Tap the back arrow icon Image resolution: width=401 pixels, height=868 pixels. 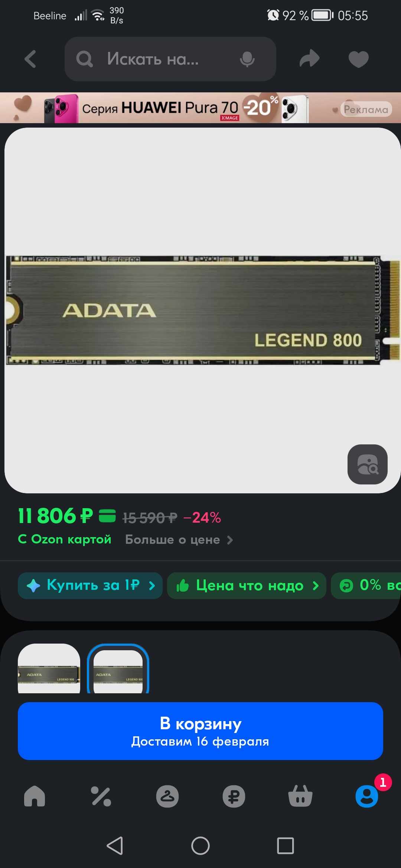30,59
